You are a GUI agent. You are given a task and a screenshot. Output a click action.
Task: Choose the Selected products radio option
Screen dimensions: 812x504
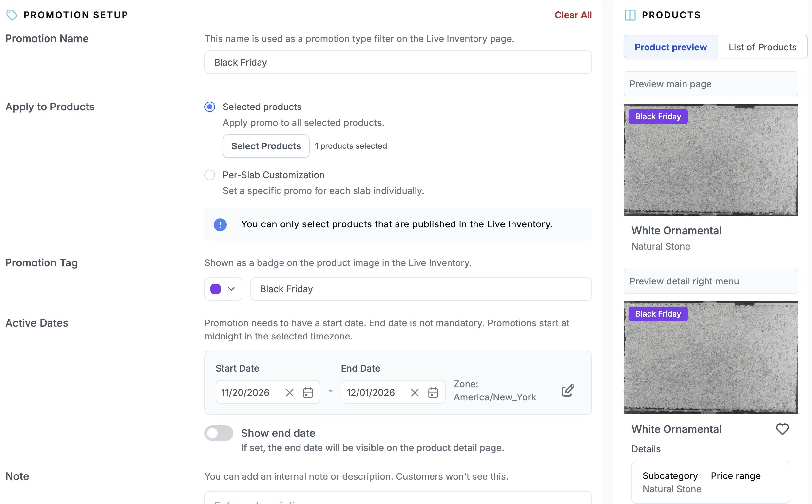pos(210,107)
